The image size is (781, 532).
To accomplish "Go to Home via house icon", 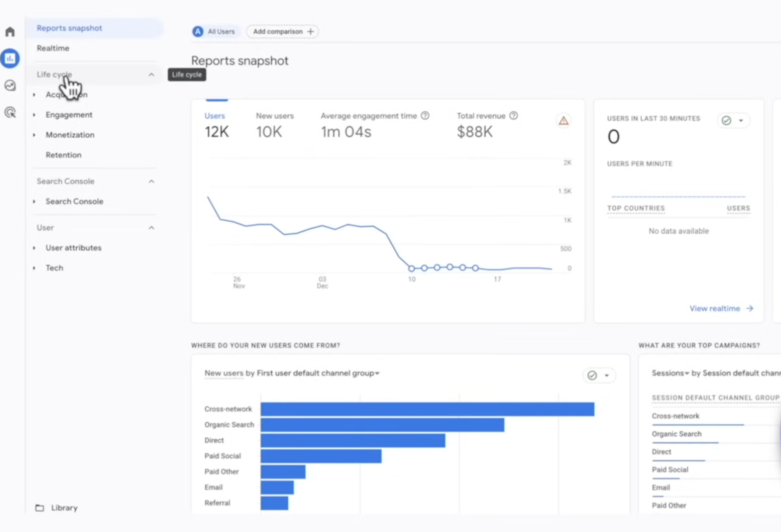I will click(10, 32).
